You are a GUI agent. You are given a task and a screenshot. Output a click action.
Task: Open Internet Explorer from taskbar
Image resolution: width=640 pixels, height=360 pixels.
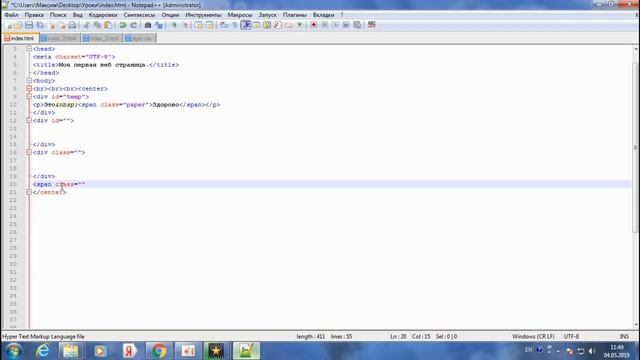pos(42,351)
